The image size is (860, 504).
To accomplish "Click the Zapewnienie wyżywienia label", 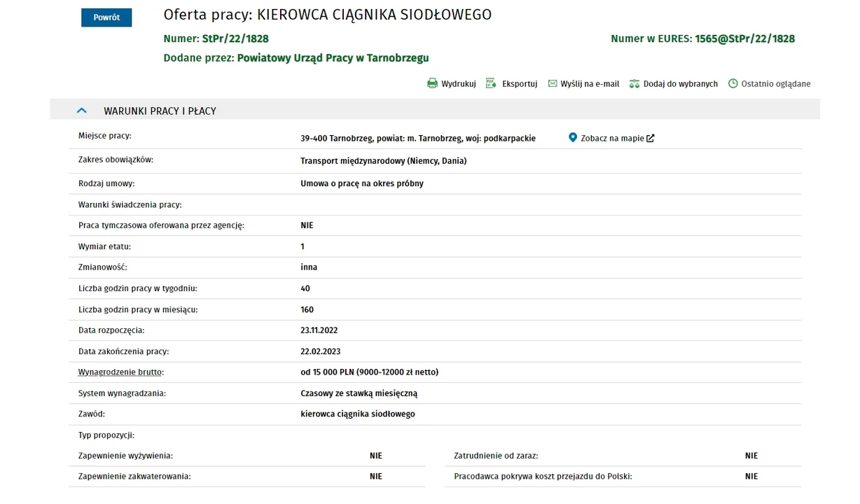I will [126, 456].
